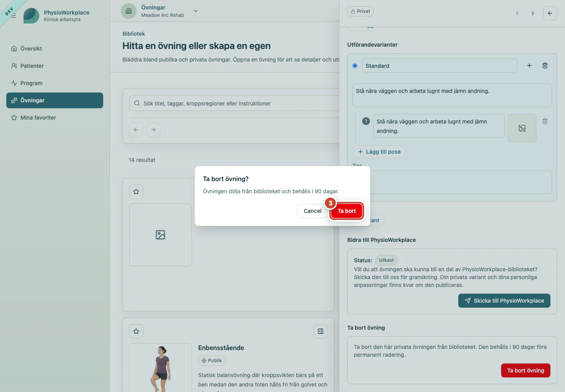Expand the Övningar Meadow Arc Rehab dropdown
This screenshot has width=565, height=392.
coord(196,11)
